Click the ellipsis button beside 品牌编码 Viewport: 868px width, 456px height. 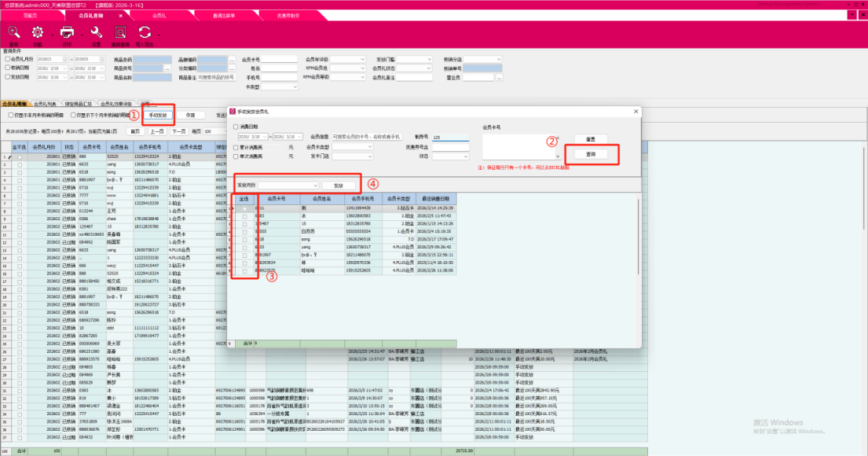[x=232, y=59]
